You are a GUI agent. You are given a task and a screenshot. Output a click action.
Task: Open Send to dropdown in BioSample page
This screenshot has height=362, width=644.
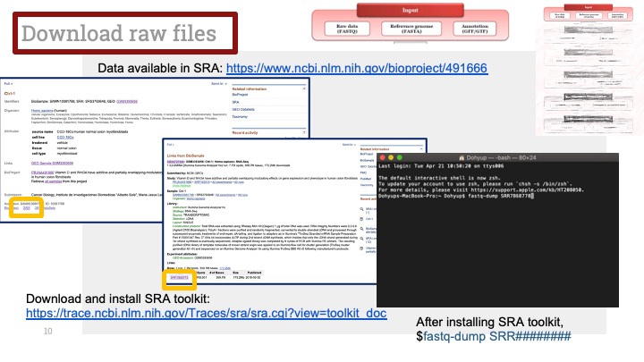[219, 84]
